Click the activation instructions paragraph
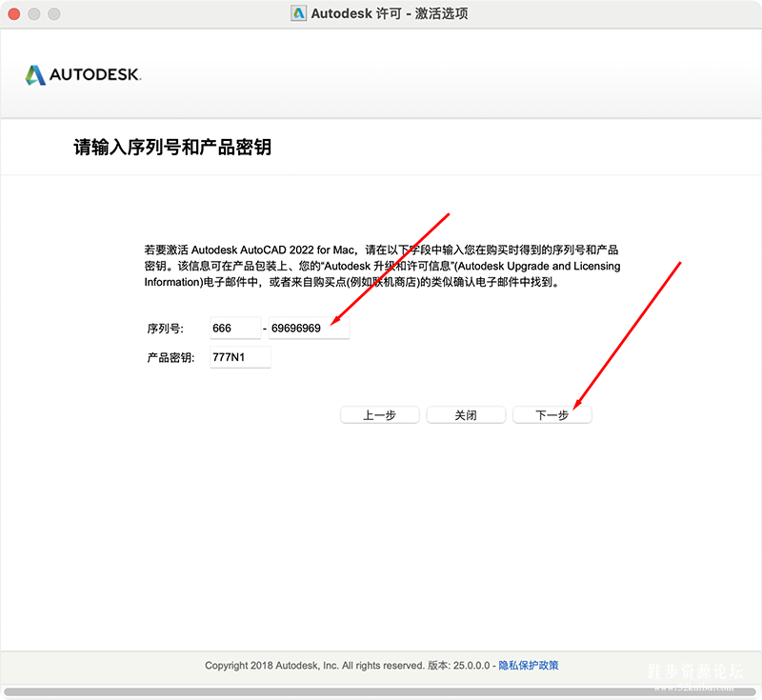 [x=382, y=266]
